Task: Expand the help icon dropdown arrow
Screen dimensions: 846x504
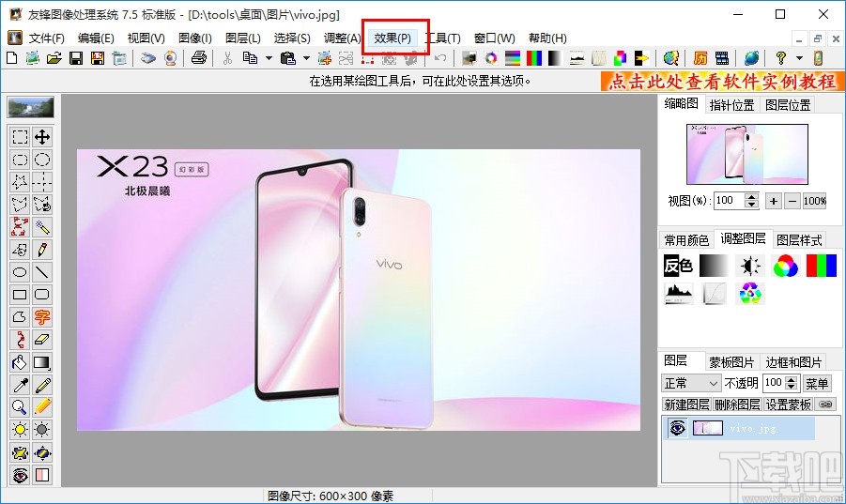Action: 799,57
